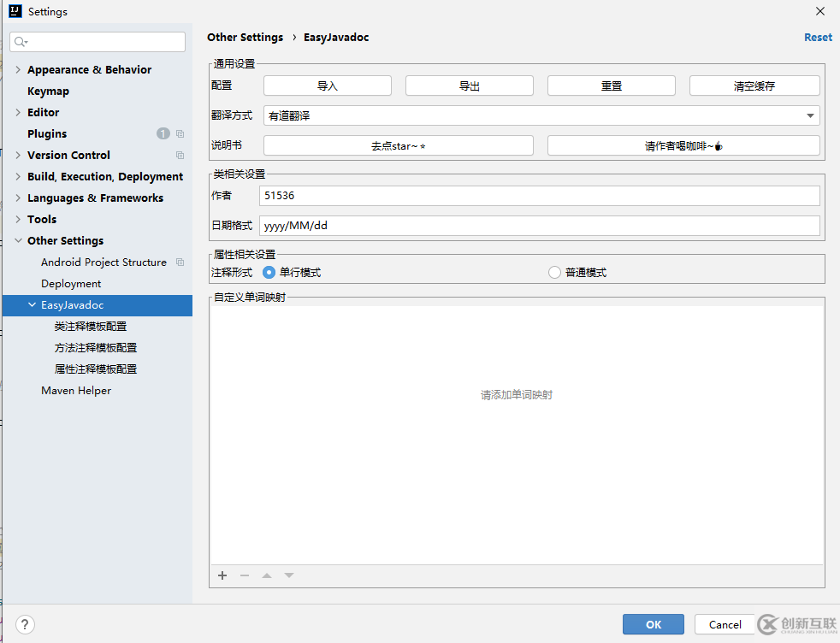Click the move down arrow icon
Image resolution: width=840 pixels, height=643 pixels.
coord(289,575)
